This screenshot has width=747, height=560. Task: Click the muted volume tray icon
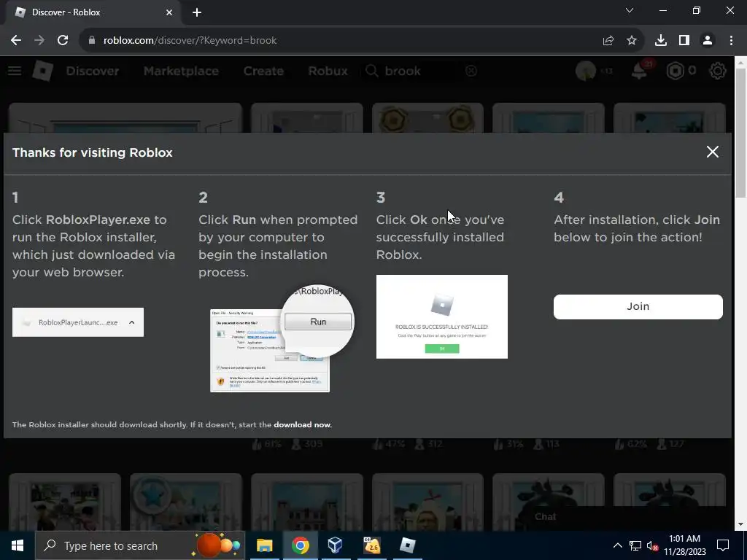pyautogui.click(x=653, y=545)
